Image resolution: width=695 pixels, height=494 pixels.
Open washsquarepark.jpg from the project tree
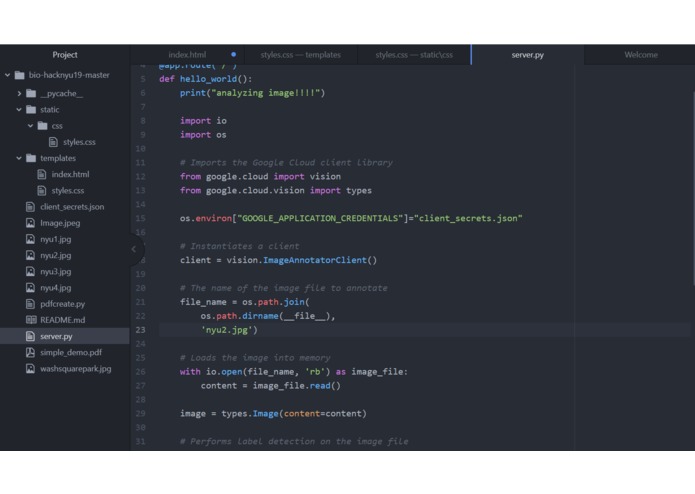click(75, 369)
